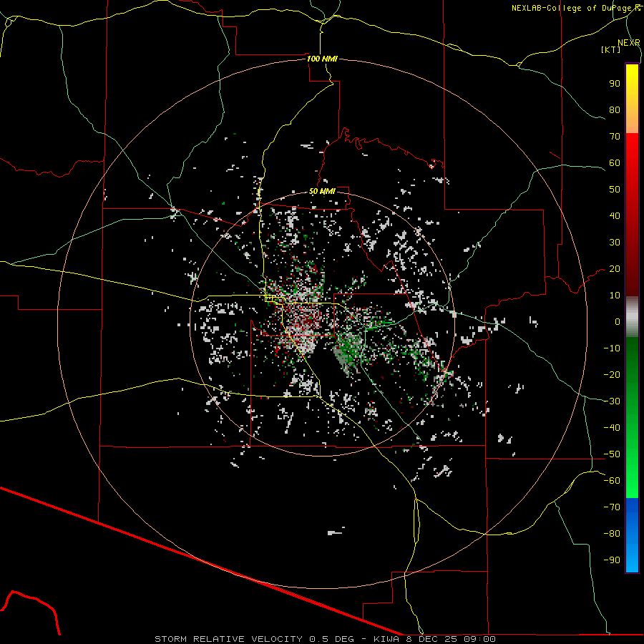This screenshot has height=644, width=644.
Task: Click the -60 scale value
Action: pyautogui.click(x=612, y=481)
